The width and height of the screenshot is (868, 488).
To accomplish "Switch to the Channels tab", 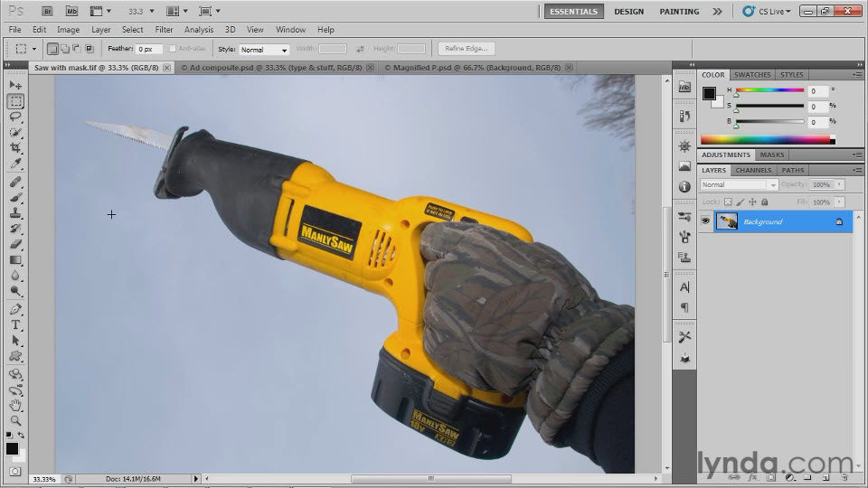I will [x=753, y=171].
